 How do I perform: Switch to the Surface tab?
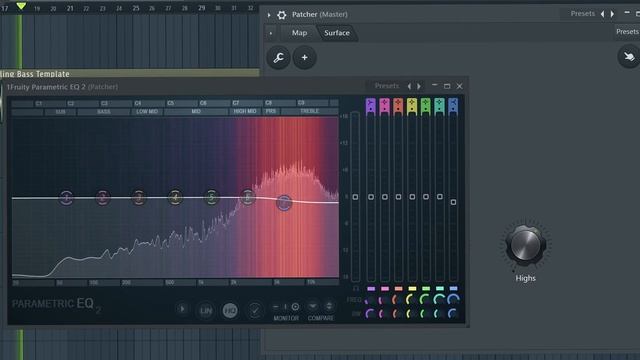click(x=337, y=33)
